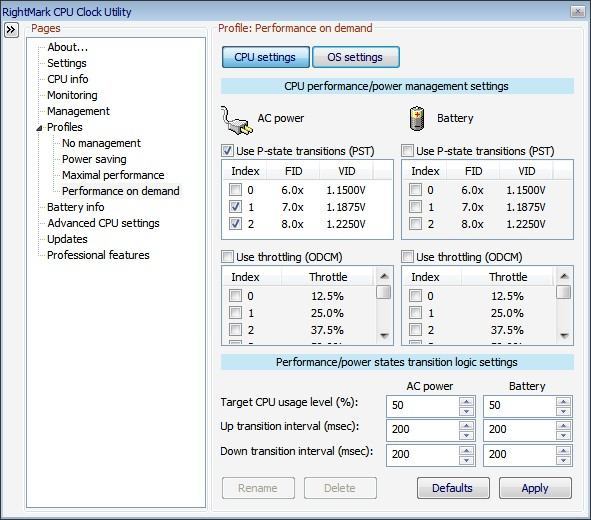Uncheck AC power P-state index 2 (8.0x)

click(x=236, y=224)
